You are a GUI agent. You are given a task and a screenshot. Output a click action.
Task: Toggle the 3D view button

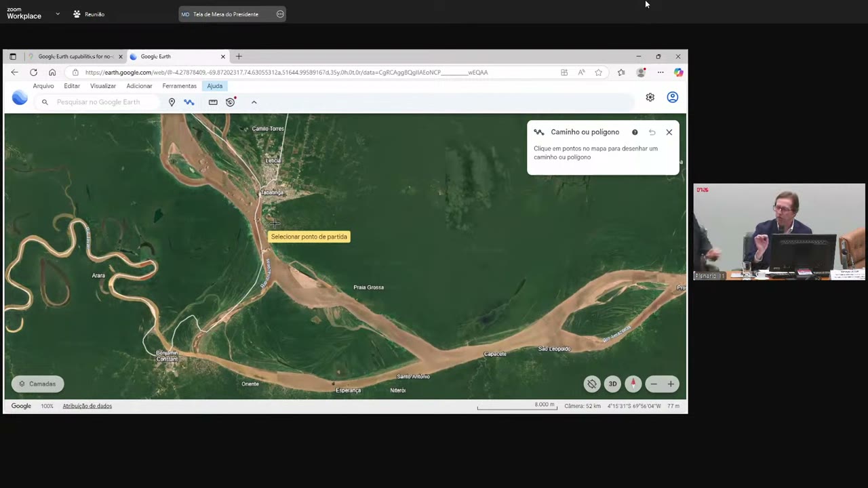(x=612, y=384)
